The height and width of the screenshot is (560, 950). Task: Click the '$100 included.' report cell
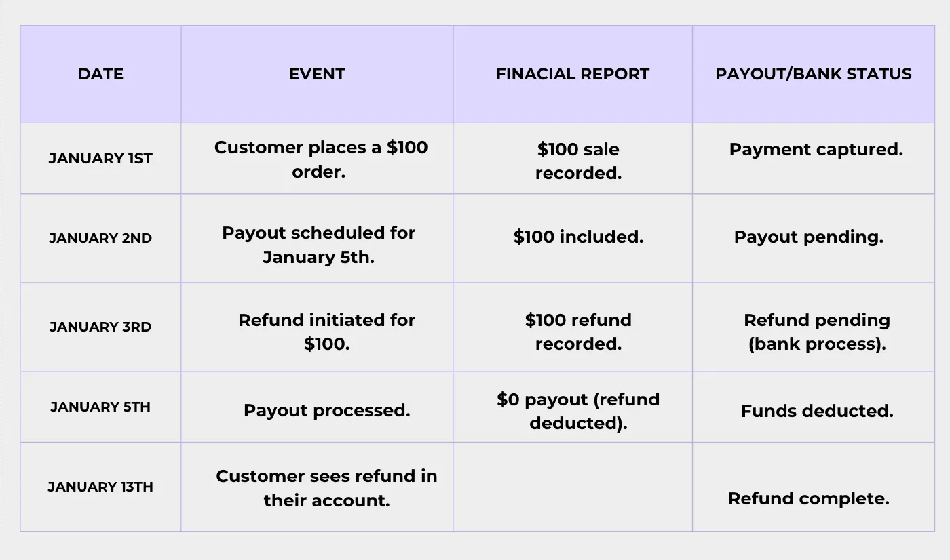(x=573, y=238)
